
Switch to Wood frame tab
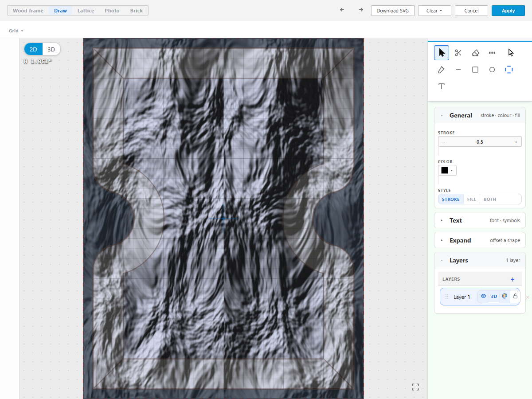click(x=28, y=11)
